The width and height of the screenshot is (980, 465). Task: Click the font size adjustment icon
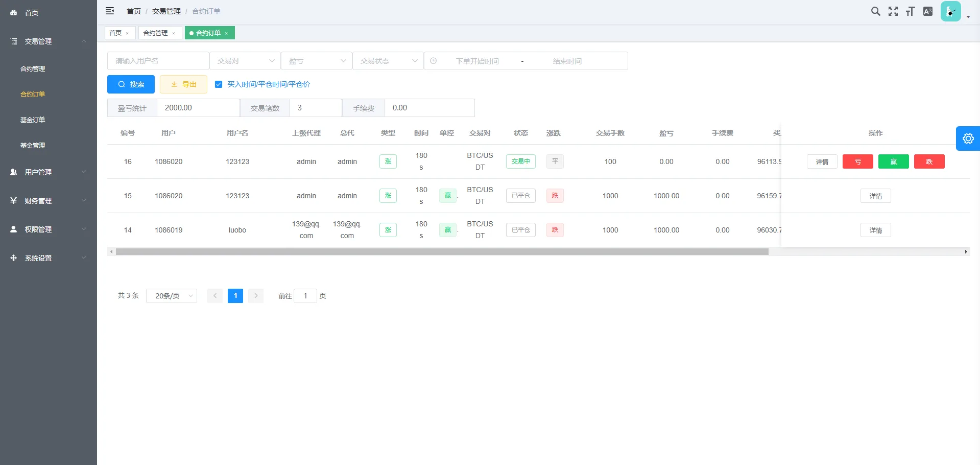tap(910, 11)
